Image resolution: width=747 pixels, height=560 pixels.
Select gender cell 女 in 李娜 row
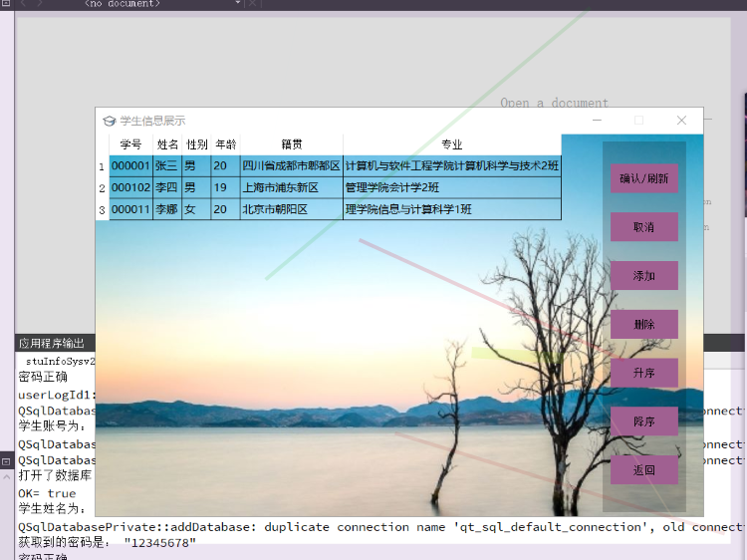pos(196,209)
